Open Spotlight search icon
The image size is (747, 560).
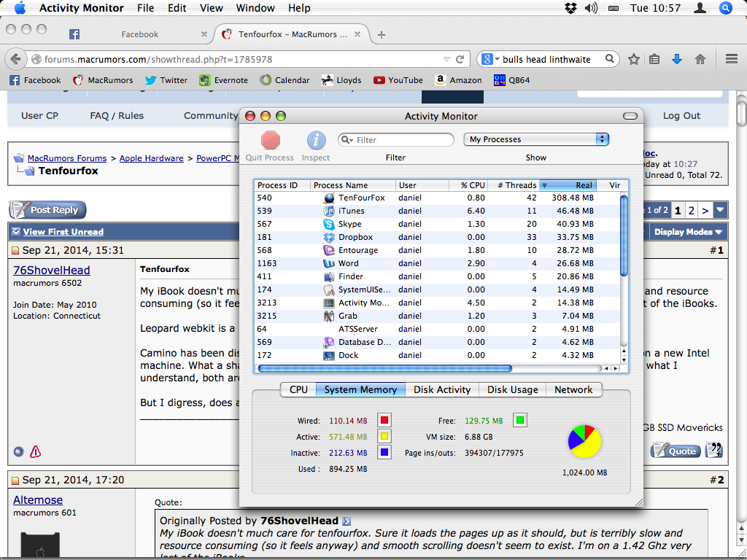pyautogui.click(x=725, y=8)
